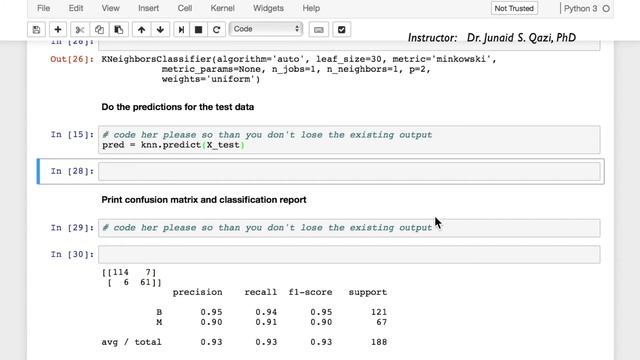The height and width of the screenshot is (360, 640).
Task: Click the In [29] comment code cell
Action: click(x=349, y=228)
